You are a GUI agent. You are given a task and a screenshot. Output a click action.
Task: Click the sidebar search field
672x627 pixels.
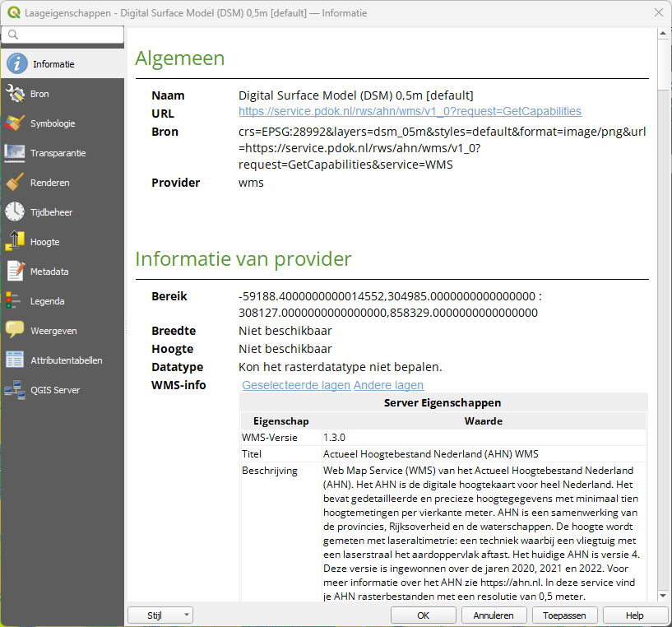pyautogui.click(x=63, y=35)
